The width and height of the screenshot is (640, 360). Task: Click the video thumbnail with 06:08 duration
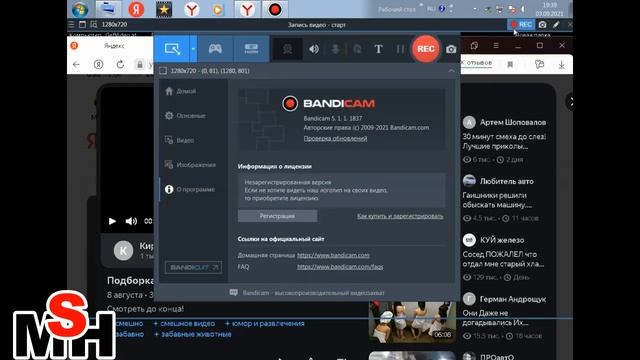coord(412,322)
